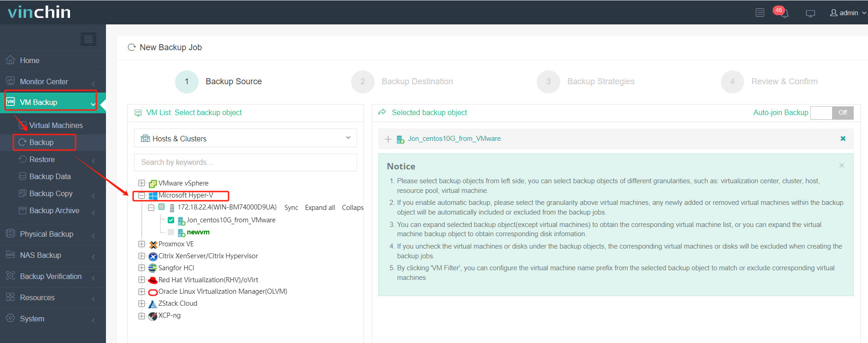
Task: Expand the XCP-ng tree node
Action: (142, 316)
